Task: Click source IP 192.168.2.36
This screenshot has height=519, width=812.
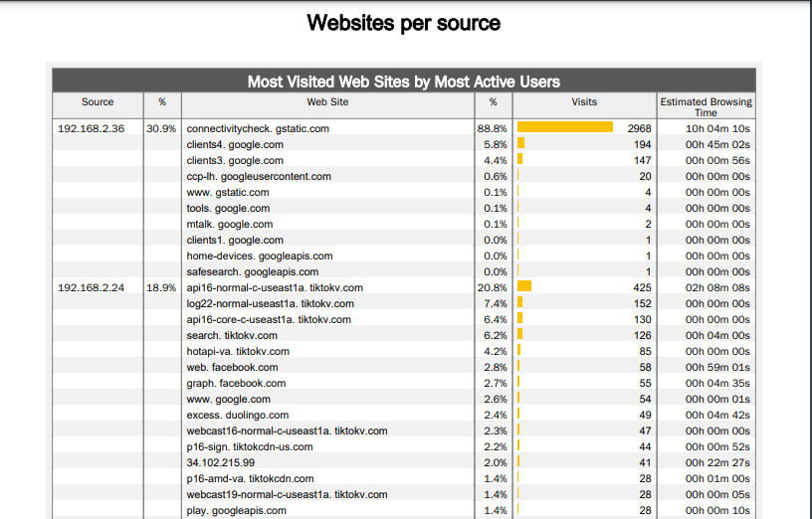Action: point(91,128)
